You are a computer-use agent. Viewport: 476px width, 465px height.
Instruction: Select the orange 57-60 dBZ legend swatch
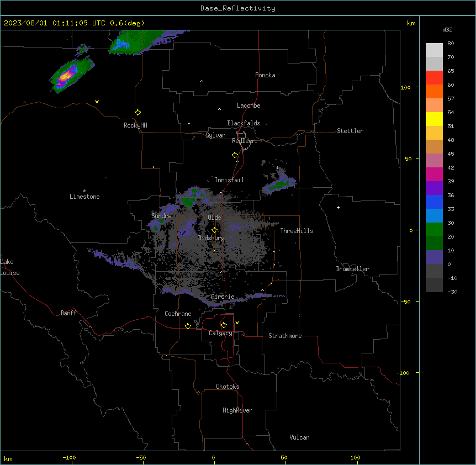coord(434,91)
